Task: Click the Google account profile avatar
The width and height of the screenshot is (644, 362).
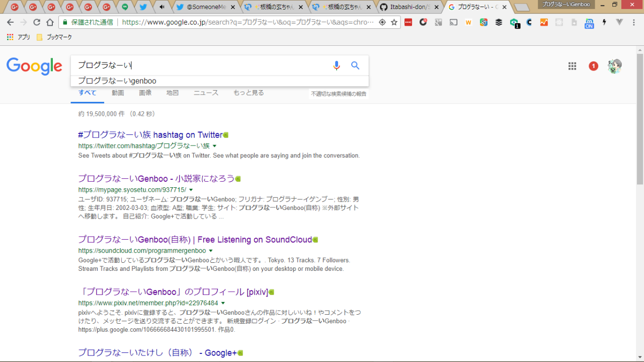Action: tap(614, 66)
